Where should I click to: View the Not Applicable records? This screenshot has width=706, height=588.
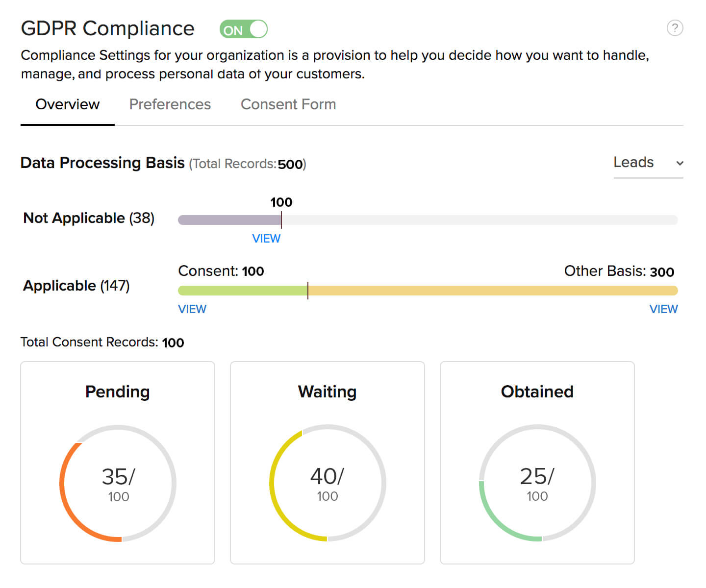pos(266,239)
